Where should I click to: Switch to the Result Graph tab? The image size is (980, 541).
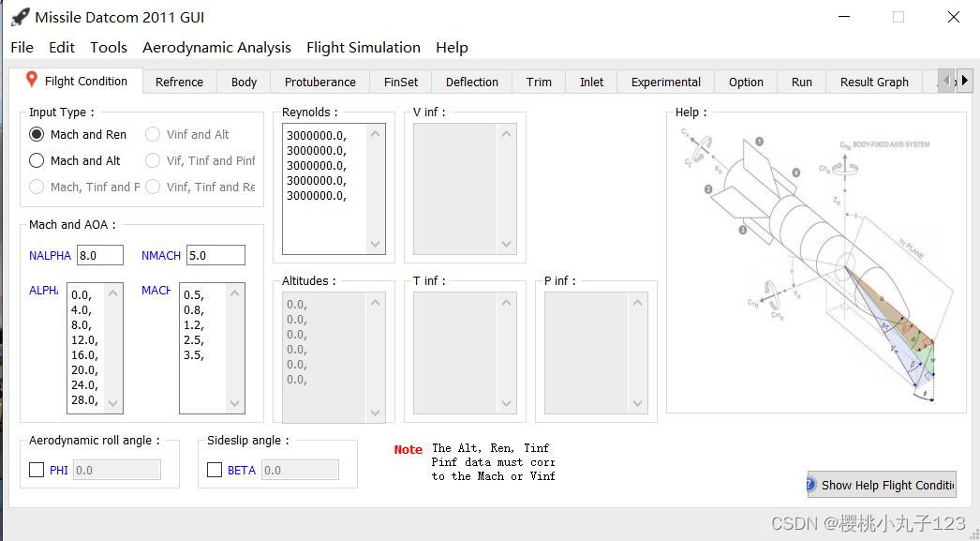tap(874, 82)
